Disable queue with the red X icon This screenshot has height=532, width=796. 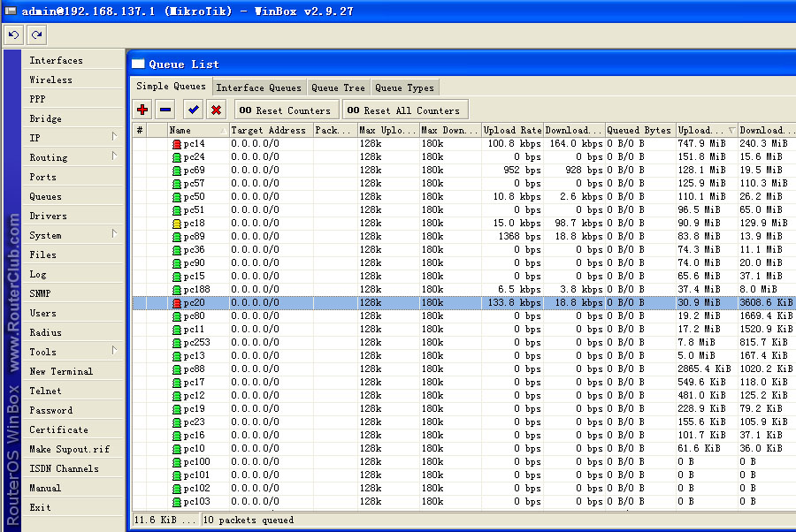tap(215, 110)
